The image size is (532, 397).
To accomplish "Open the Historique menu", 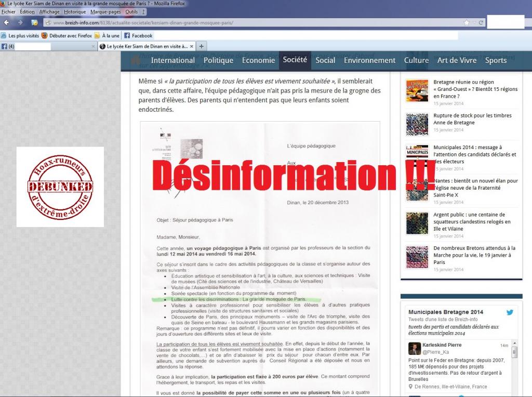I will coord(75,11).
